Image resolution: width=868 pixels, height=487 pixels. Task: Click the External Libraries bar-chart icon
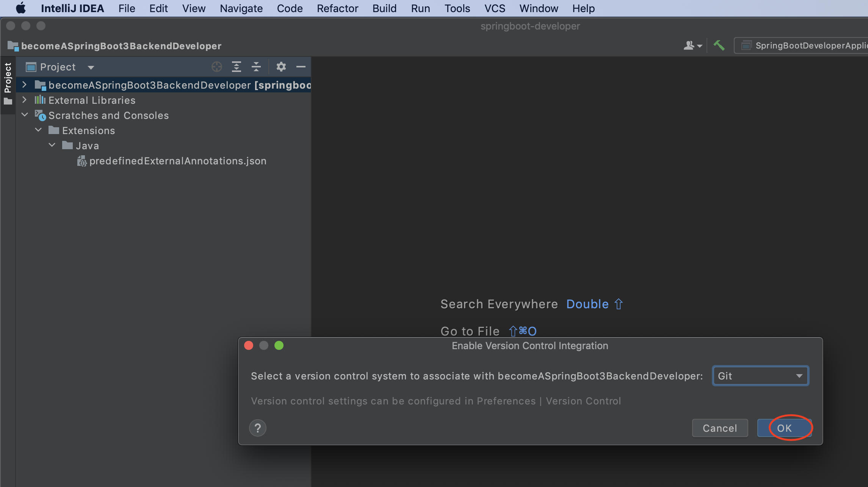40,100
